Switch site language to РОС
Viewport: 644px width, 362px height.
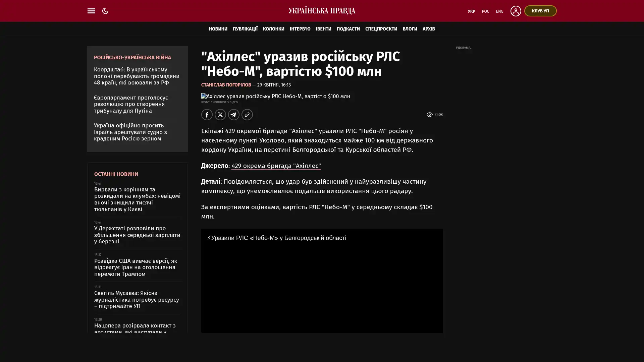(485, 11)
